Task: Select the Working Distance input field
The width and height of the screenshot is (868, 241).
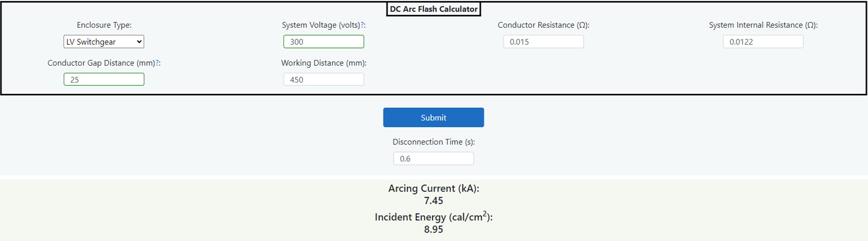Action: point(323,79)
